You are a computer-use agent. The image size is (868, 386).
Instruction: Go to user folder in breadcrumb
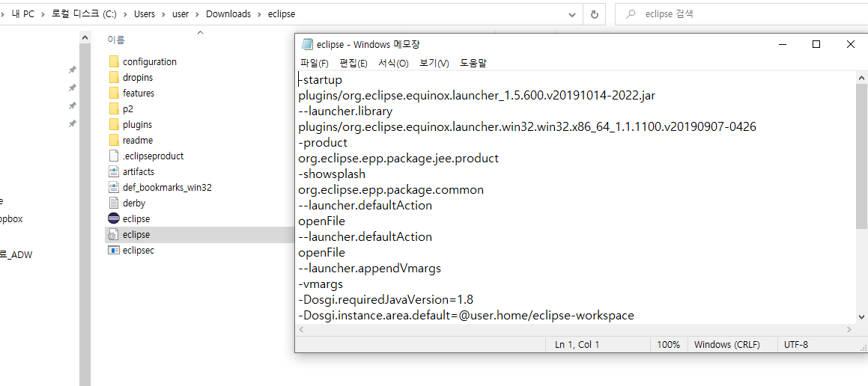point(180,14)
